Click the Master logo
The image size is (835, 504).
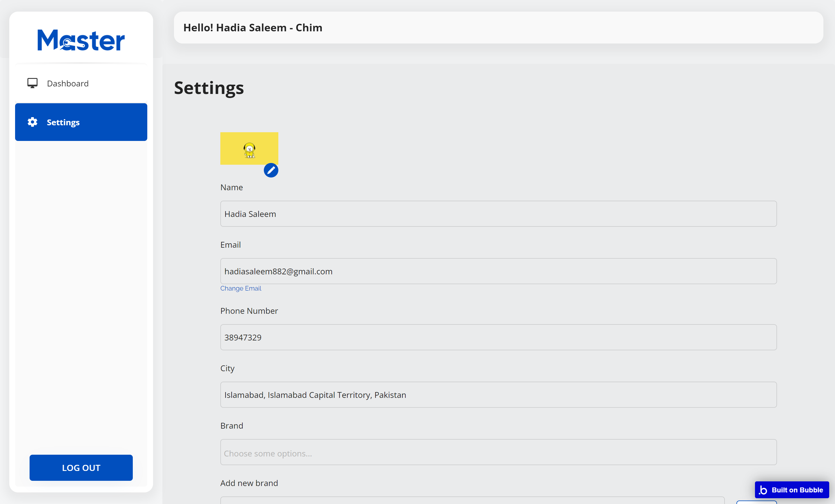(81, 40)
